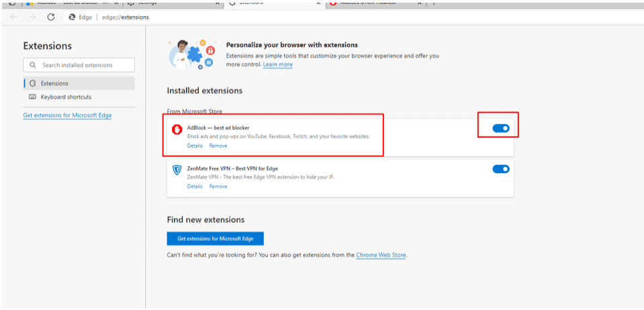This screenshot has width=644, height=310.
Task: Click the puzzle icon beside Extensions sidebar item
Action: pos(33,83)
